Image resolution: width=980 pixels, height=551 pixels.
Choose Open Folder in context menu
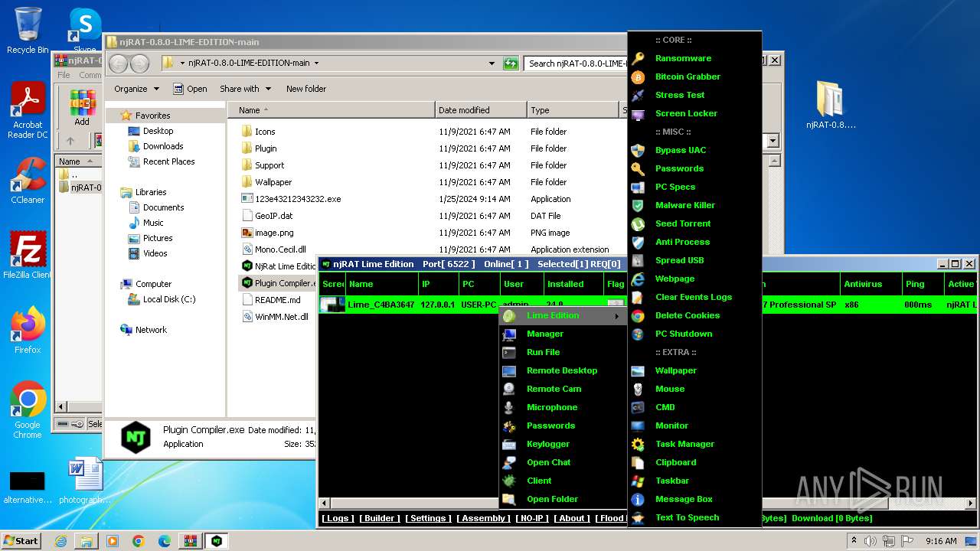pos(552,499)
